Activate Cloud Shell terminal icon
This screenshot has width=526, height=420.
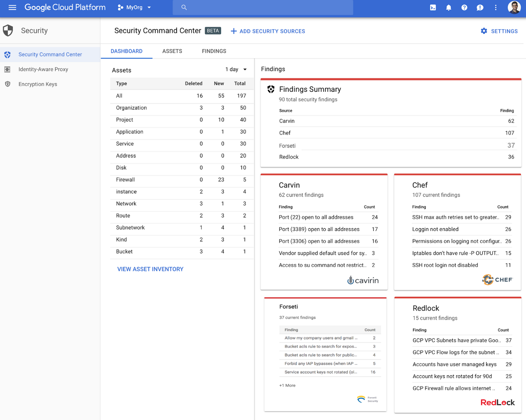[433, 7]
